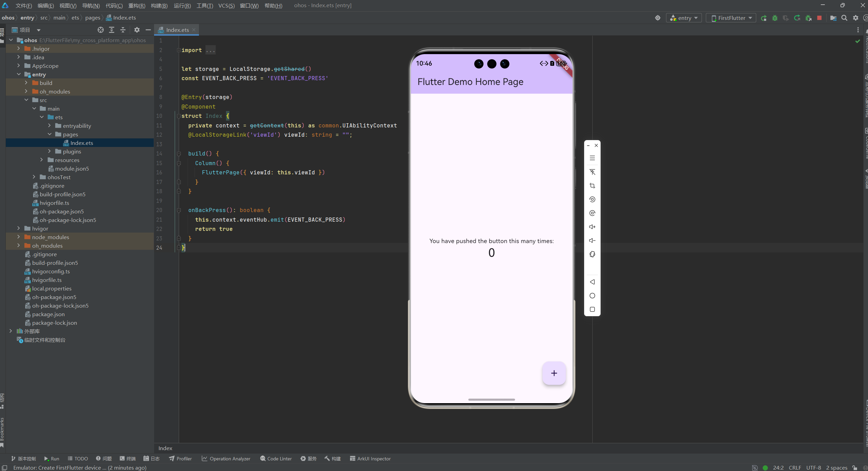Click locate-file target icon in project panel
The width and height of the screenshot is (868, 471).
tap(100, 30)
